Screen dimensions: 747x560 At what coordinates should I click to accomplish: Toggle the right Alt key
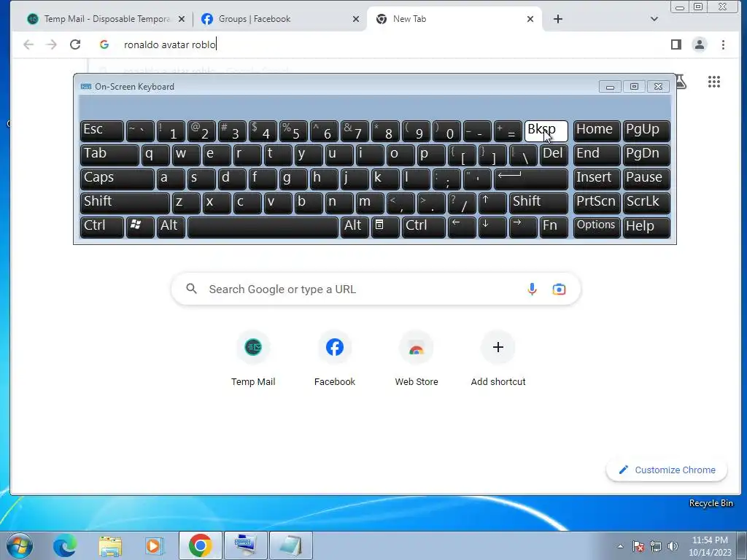(355, 227)
